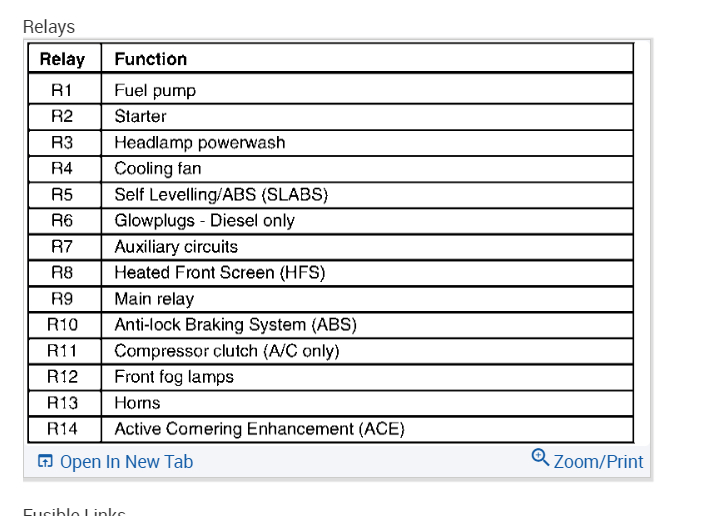Click the Open In New Tab icon
Viewport: 711px width, 516px height.
[x=45, y=462]
